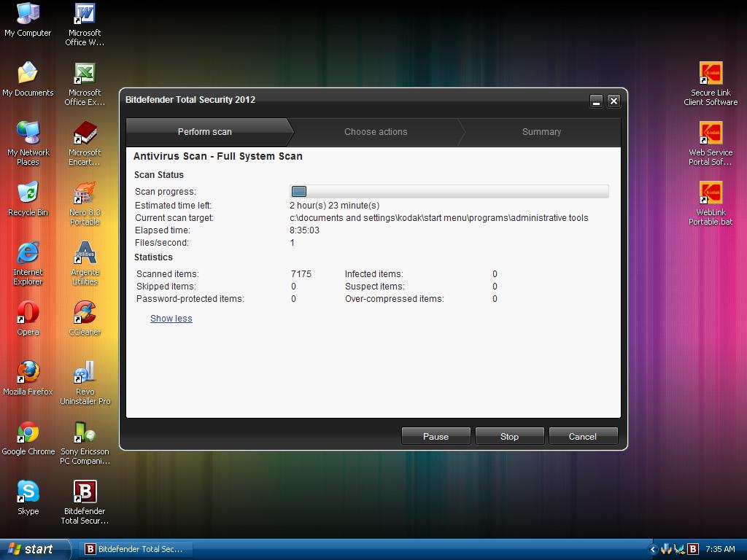Click the 7:35 AM taskbar clock
This screenshot has width=747, height=560.
720,550
